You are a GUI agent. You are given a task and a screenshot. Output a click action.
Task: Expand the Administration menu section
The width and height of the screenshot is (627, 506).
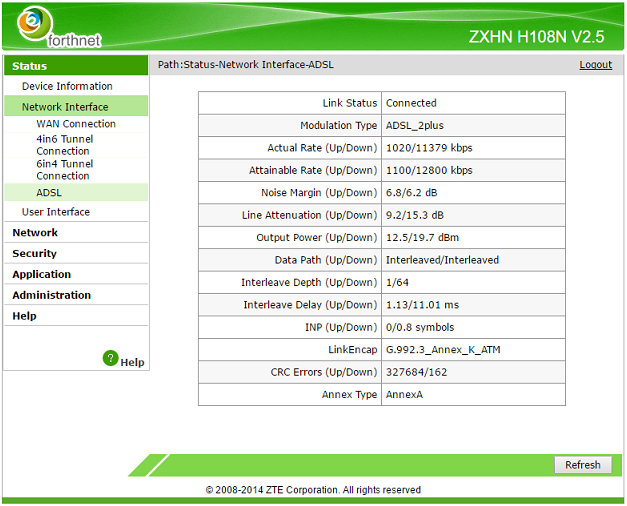[x=52, y=295]
